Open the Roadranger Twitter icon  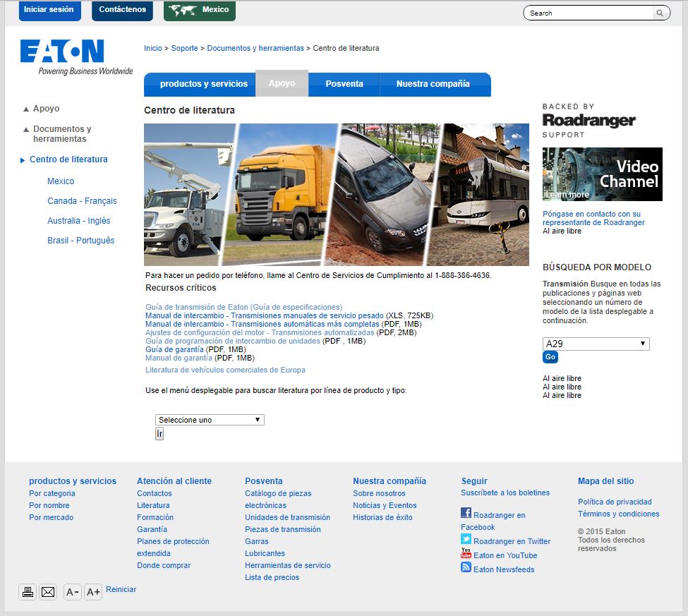click(x=466, y=540)
